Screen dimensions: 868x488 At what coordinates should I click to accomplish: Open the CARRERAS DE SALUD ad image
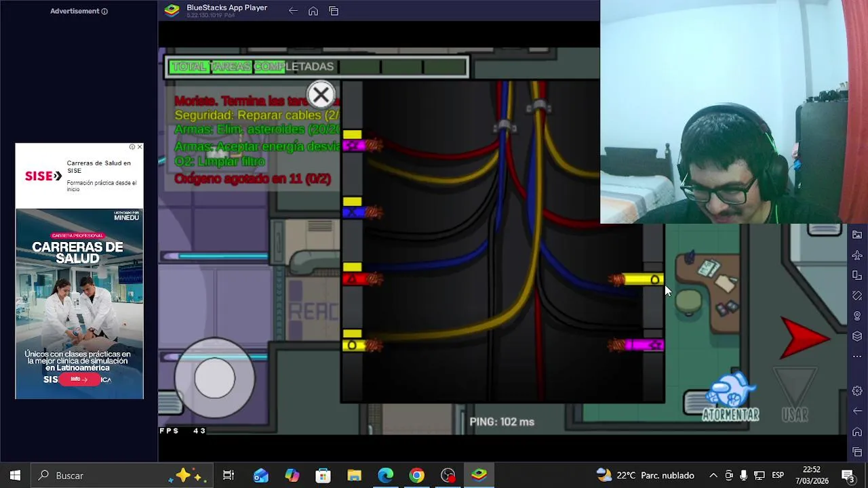[79, 304]
